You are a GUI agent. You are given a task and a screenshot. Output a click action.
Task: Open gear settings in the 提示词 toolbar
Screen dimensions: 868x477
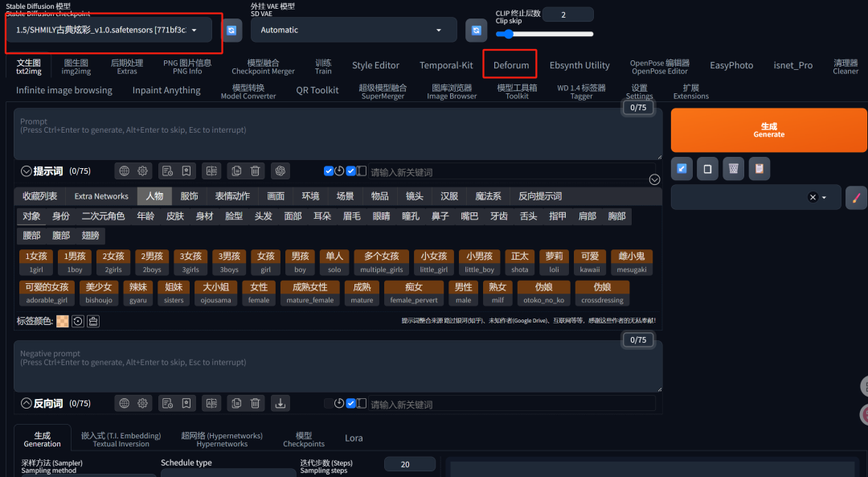143,171
